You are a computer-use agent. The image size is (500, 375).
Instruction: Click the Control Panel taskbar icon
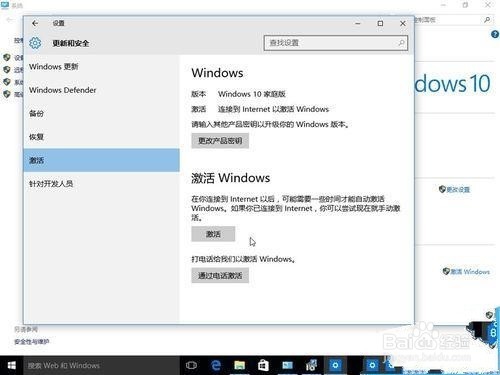coord(311,365)
